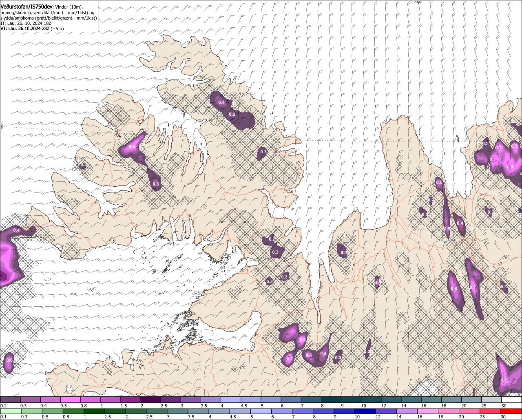Image resolution: width=522 pixels, height=420 pixels.
Task: Pick the light grey snow-scale swatch at 25
Action: (x=491, y=400)
